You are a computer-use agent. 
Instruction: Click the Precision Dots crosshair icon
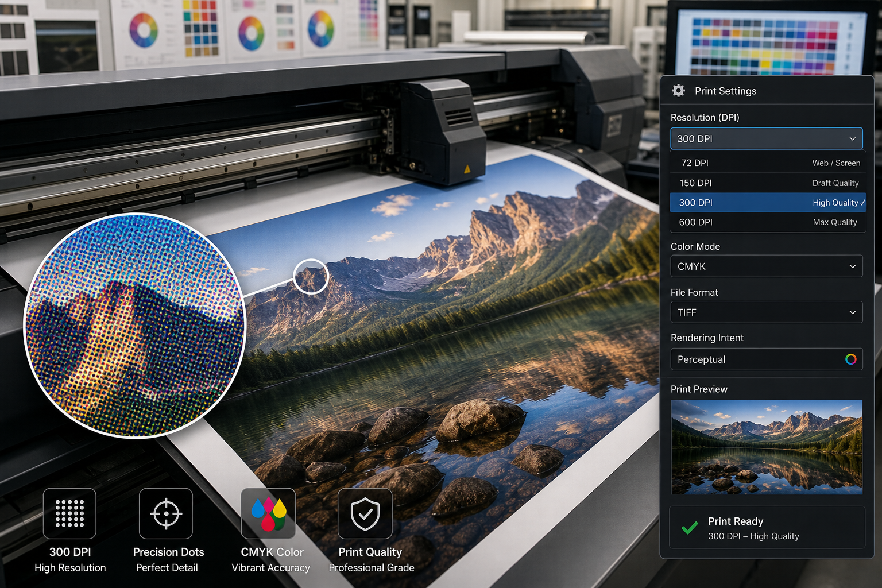coord(166,513)
